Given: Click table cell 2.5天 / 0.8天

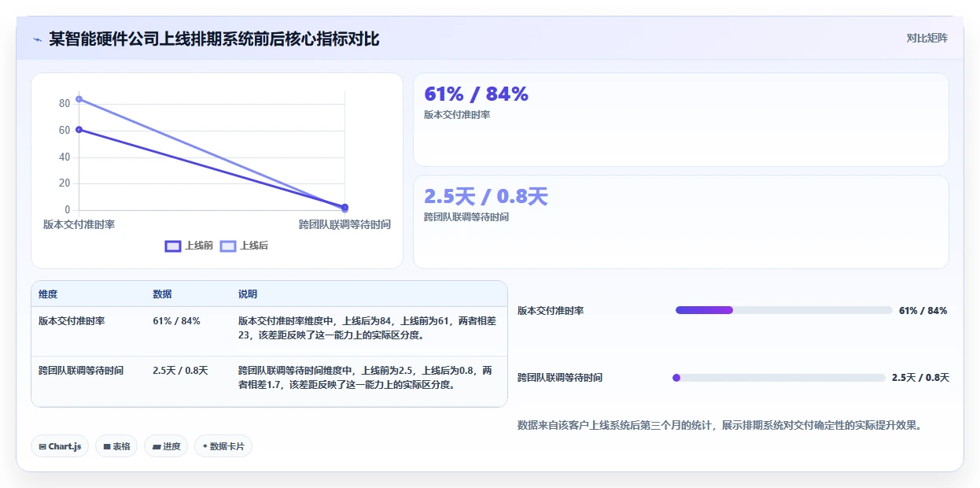Looking at the screenshot, I should 180,371.
